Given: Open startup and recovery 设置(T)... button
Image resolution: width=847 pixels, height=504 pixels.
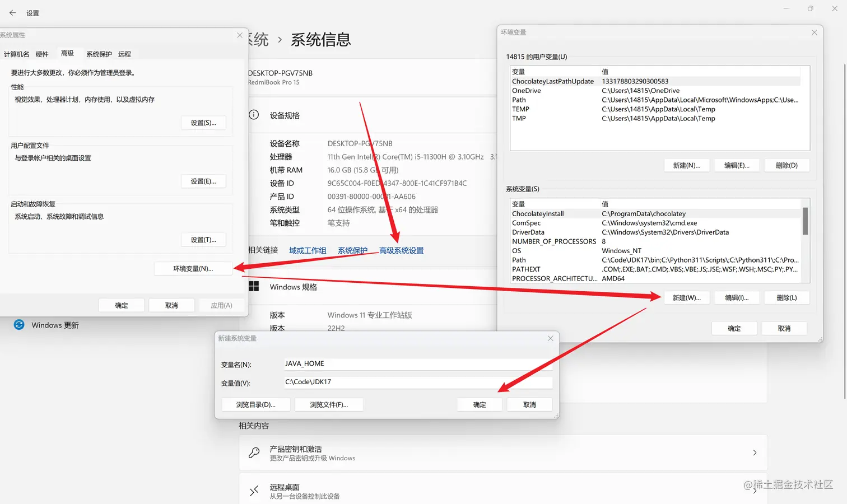Looking at the screenshot, I should 203,240.
